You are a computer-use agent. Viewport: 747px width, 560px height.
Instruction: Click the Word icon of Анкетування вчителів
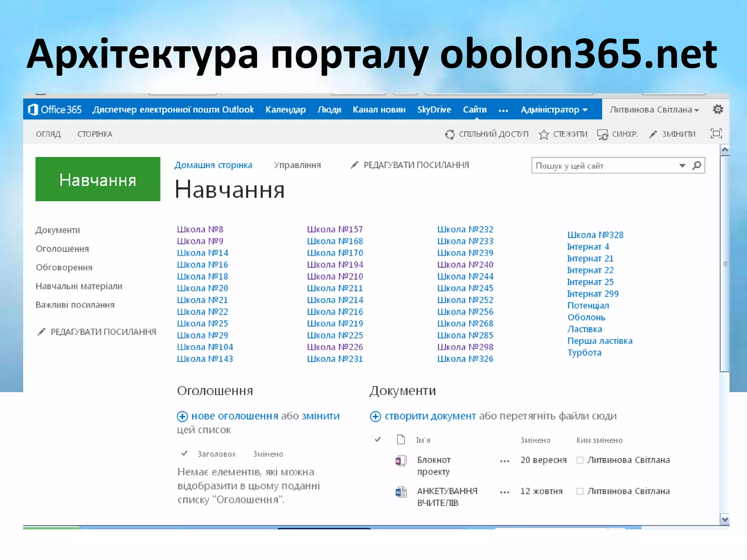[401, 492]
